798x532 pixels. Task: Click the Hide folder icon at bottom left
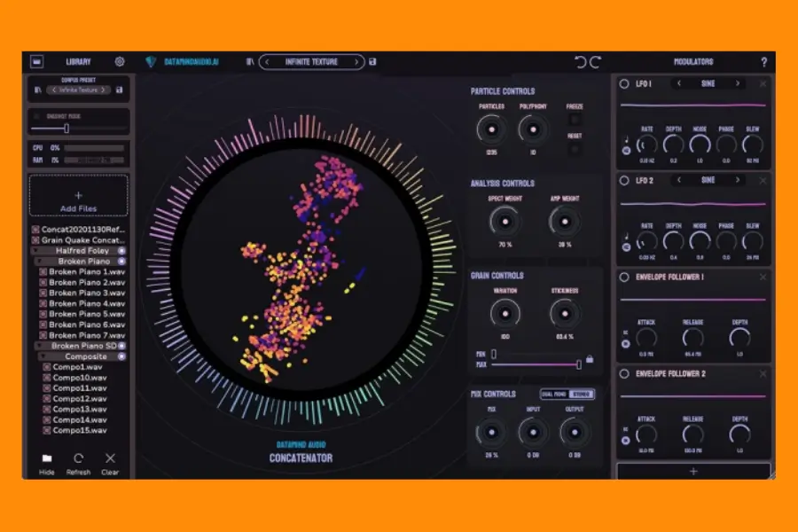pyautogui.click(x=47, y=460)
